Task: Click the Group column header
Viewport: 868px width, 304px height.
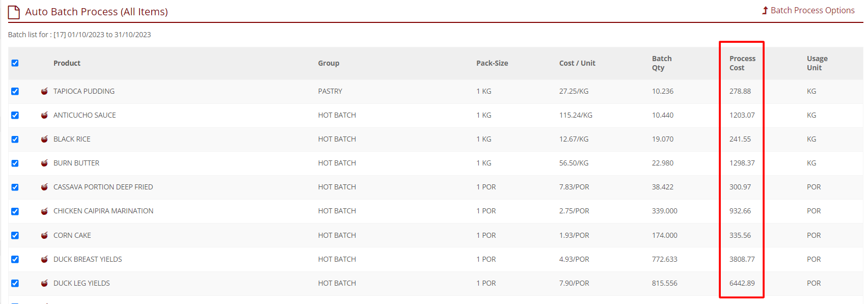Action: (x=329, y=63)
